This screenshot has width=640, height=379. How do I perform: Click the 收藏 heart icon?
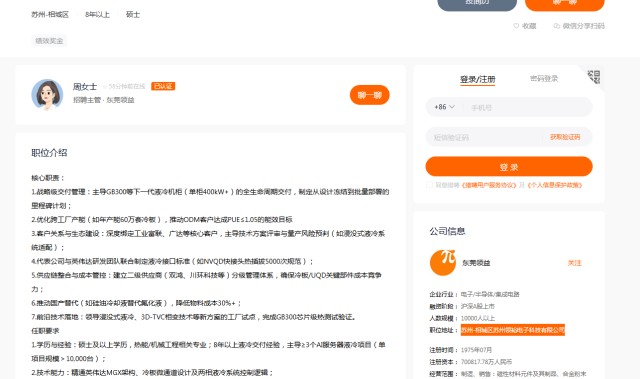point(516,26)
